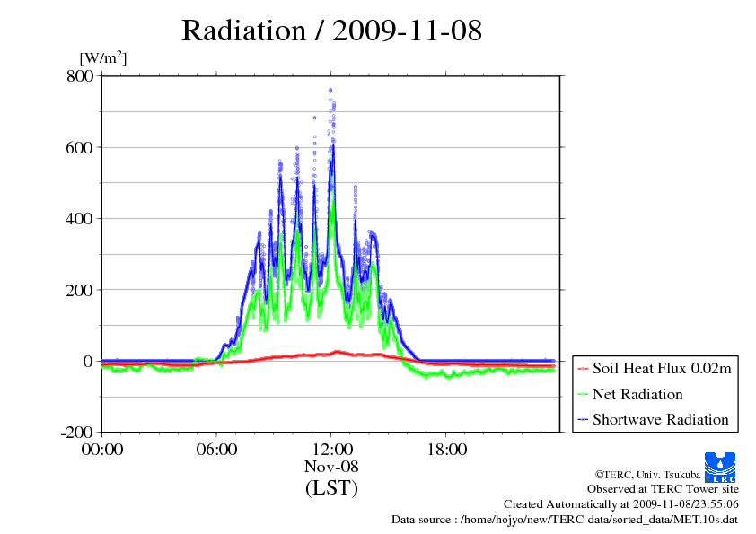Click "Observed at TERC Tower site" text
The height and width of the screenshot is (534, 756).
[663, 489]
